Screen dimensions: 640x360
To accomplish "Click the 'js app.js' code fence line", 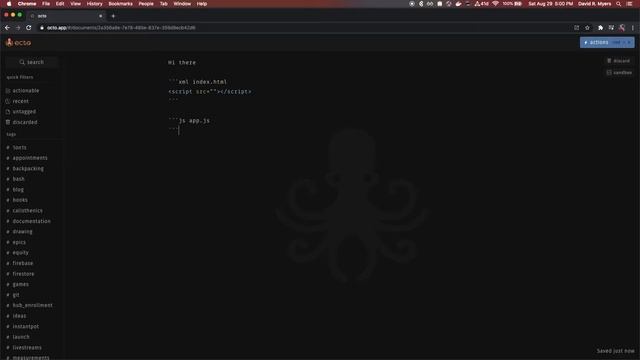I will click(x=189, y=121).
